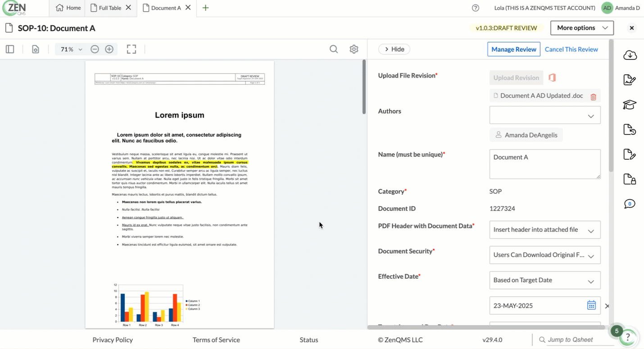Open the Terms of Service link

click(x=216, y=340)
